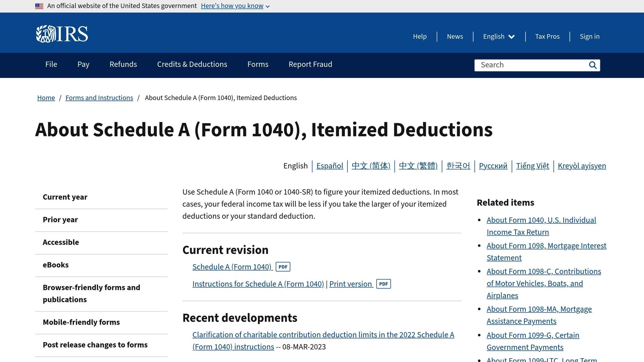Select Prior year in sidebar
The width and height of the screenshot is (644, 362).
coord(60,220)
